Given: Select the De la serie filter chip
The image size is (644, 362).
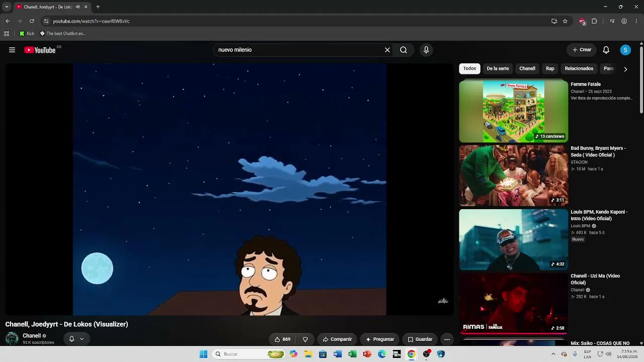Looking at the screenshot, I should [498, 68].
